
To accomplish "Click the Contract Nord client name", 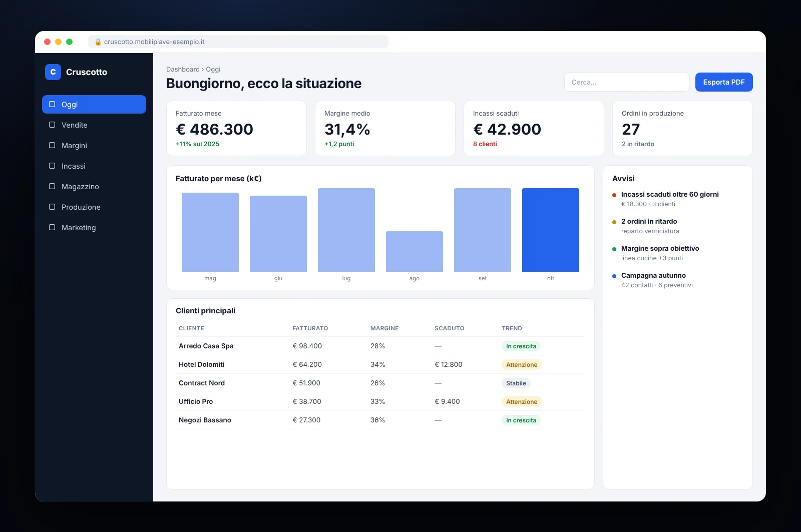I will coord(202,383).
